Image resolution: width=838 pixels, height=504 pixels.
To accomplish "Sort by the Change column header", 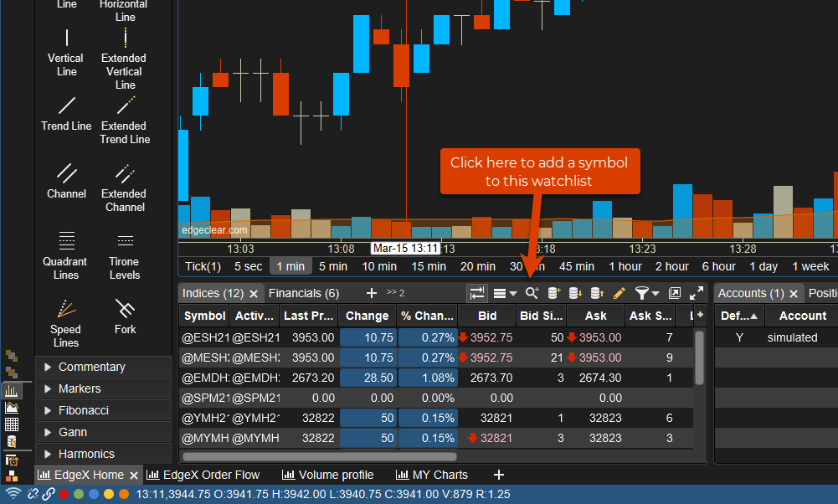I will click(x=367, y=316).
